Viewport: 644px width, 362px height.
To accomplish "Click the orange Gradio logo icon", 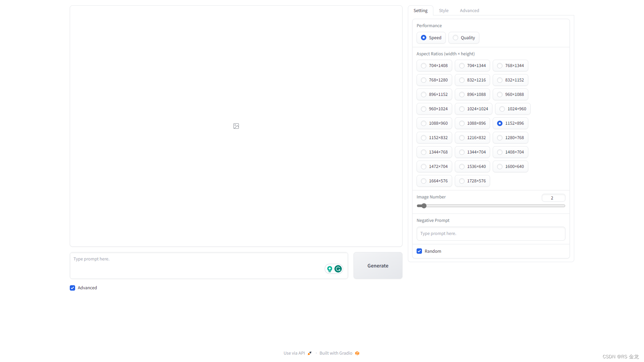I will click(357, 353).
